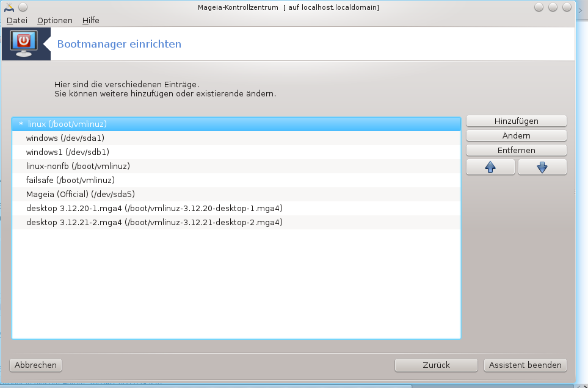The height and width of the screenshot is (388, 588).
Task: Select the failsafe (/boot/vmlinuz) entry
Action: 236,180
